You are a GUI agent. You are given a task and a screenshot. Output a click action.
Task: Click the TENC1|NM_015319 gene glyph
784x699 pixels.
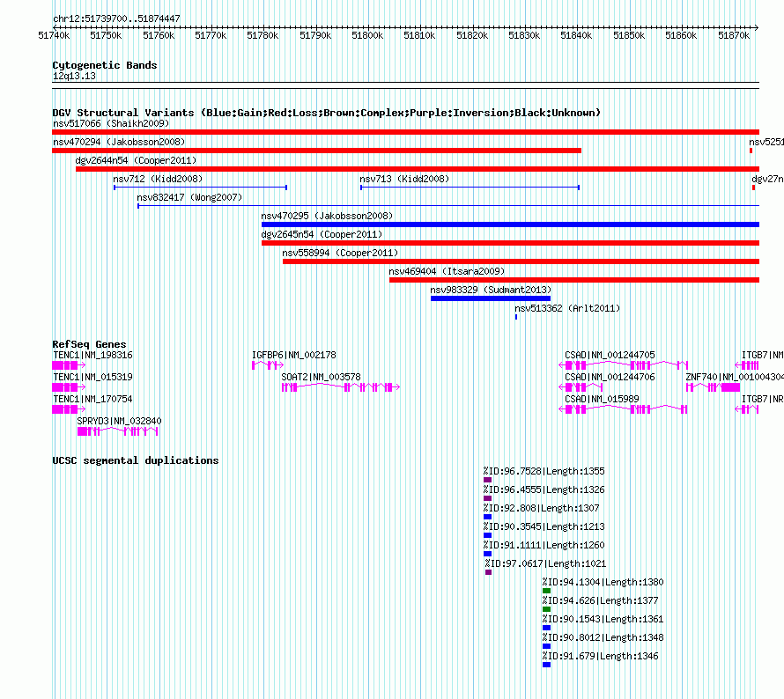tap(69, 387)
